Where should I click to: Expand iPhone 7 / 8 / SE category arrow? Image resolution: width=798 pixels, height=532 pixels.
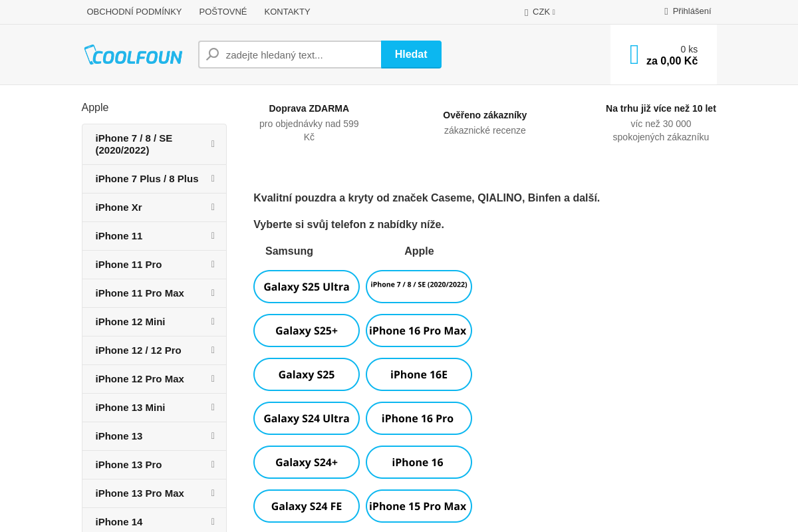pos(213,144)
